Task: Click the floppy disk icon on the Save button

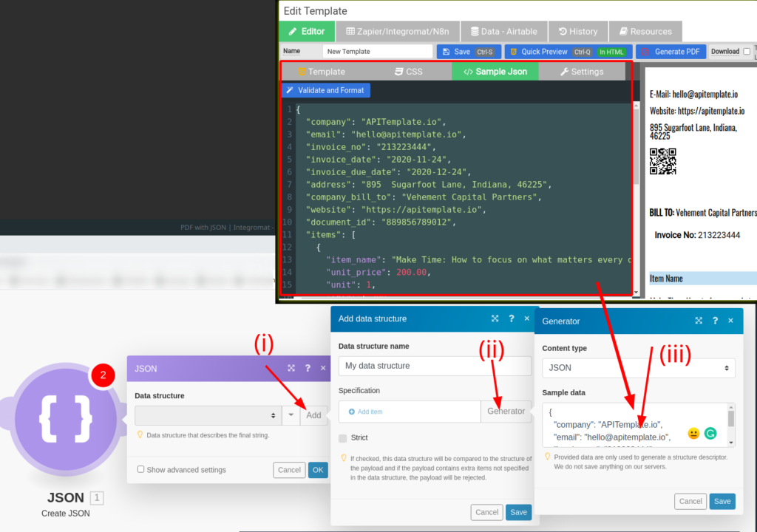Action: point(447,52)
